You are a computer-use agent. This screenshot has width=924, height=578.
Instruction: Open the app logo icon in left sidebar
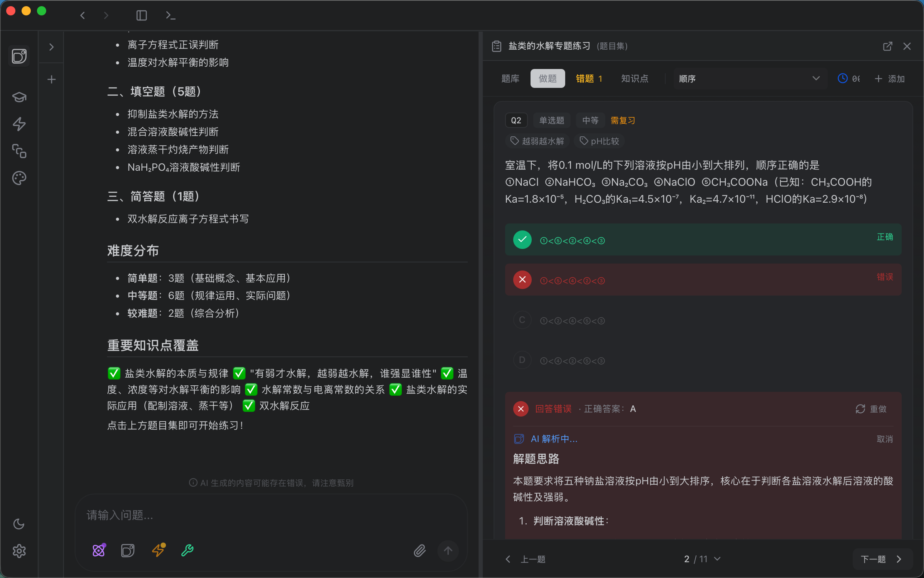click(19, 56)
